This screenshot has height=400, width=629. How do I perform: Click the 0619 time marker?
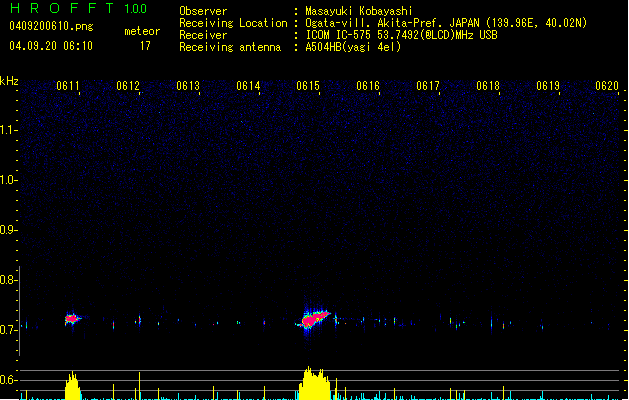pyautogui.click(x=548, y=86)
